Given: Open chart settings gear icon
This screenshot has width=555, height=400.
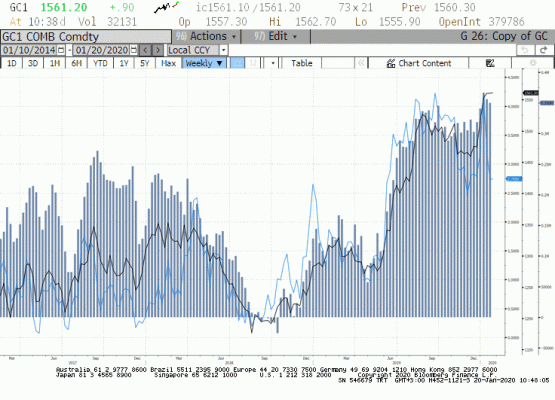Looking at the screenshot, I should [x=533, y=63].
